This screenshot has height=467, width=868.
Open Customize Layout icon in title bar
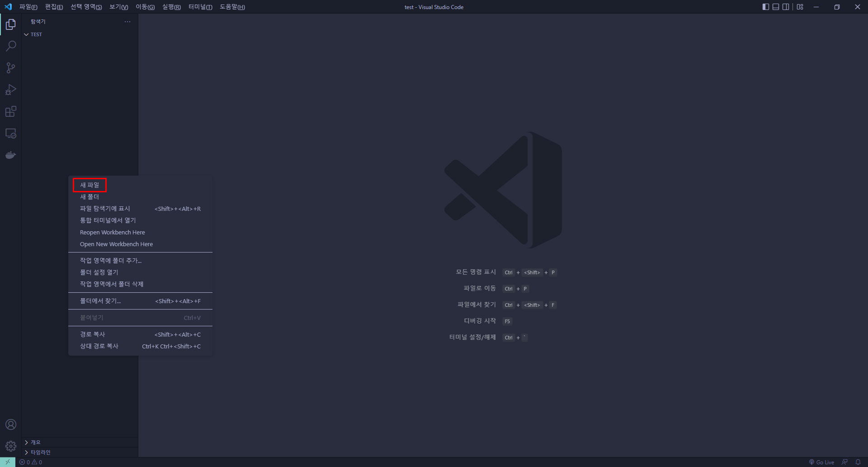point(800,7)
